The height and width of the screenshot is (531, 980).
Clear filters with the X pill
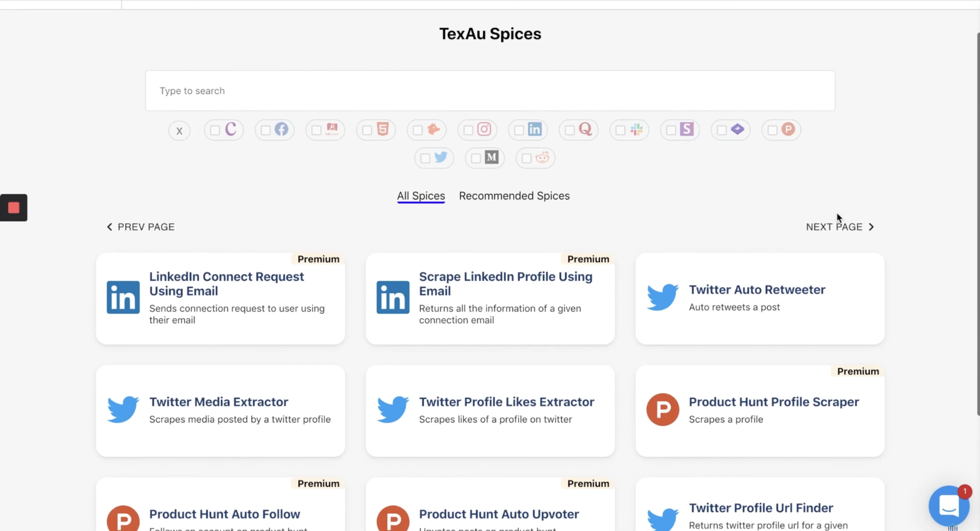(x=179, y=131)
